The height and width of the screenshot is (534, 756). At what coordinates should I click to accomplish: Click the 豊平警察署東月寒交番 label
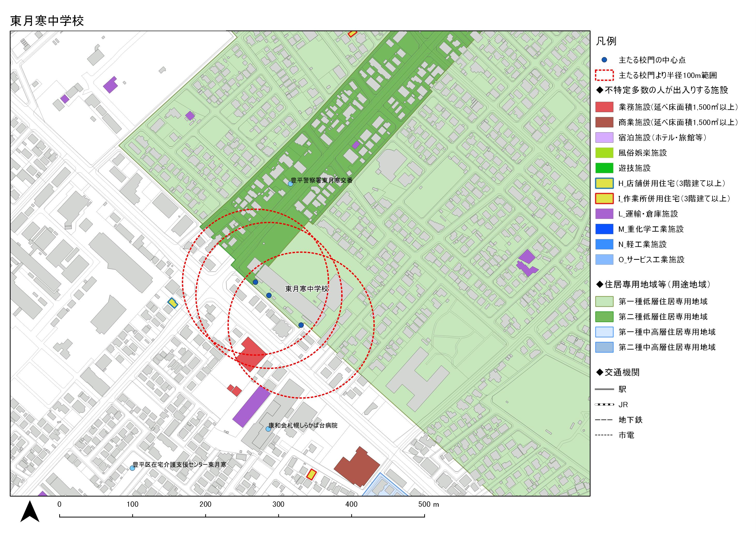pos(322,180)
